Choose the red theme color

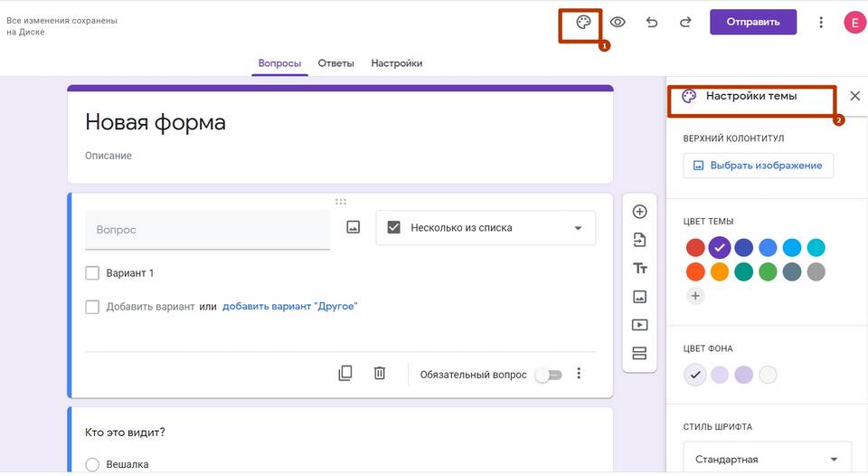tap(695, 247)
